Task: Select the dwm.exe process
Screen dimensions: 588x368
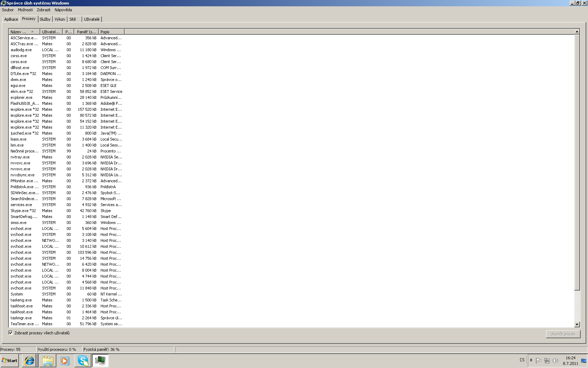Action: tap(66, 80)
